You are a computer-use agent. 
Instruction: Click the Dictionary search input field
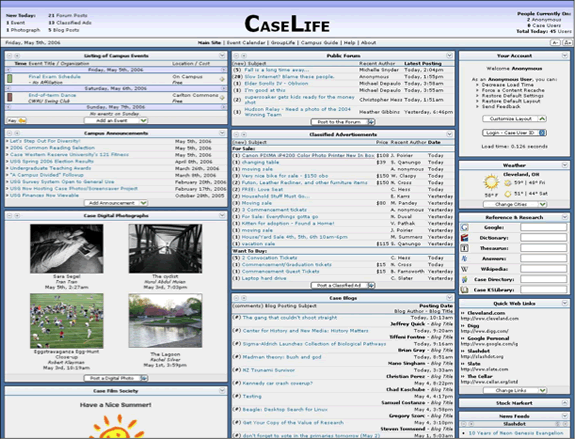click(x=543, y=238)
